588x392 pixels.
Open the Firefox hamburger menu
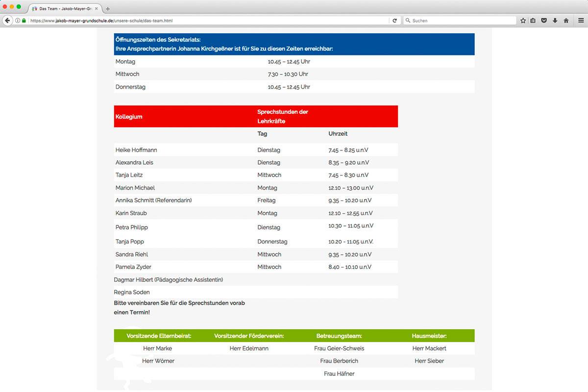pos(581,21)
